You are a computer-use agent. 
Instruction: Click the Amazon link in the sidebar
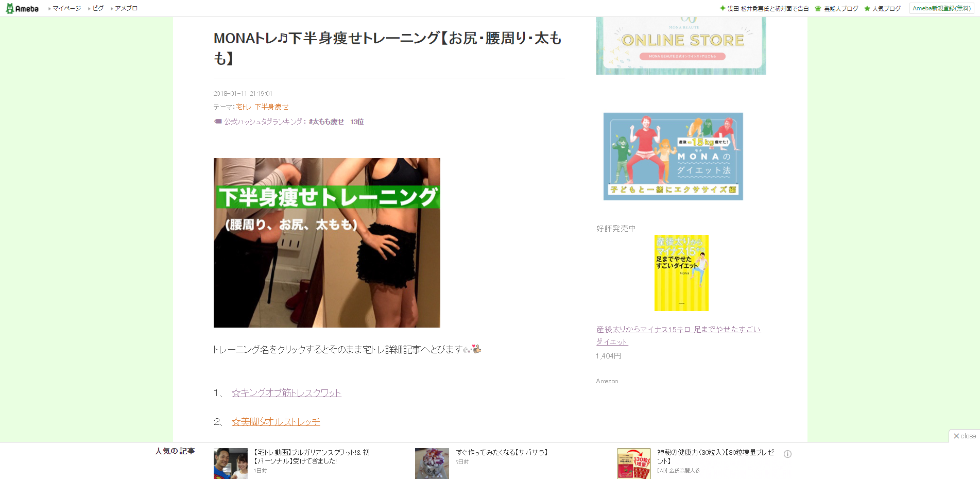607,381
